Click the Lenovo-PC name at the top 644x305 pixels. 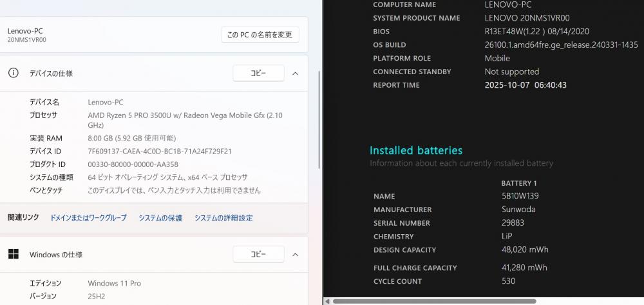[25, 30]
